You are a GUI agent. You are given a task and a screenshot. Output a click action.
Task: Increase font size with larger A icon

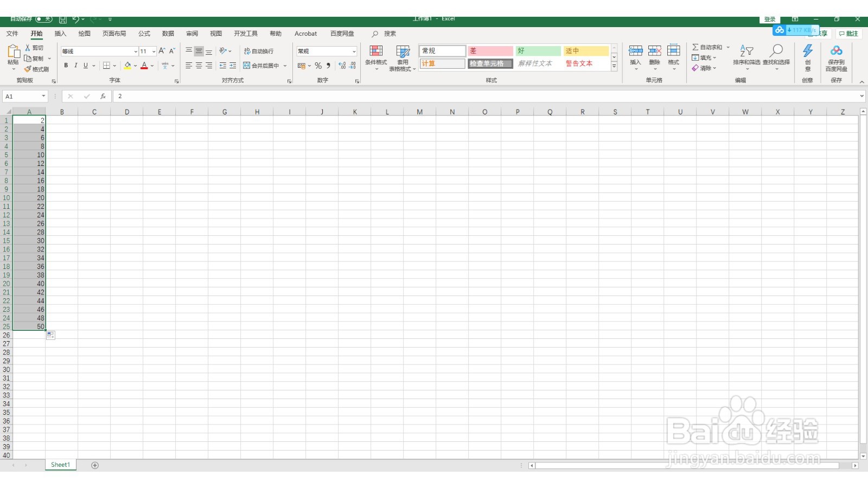[162, 51]
